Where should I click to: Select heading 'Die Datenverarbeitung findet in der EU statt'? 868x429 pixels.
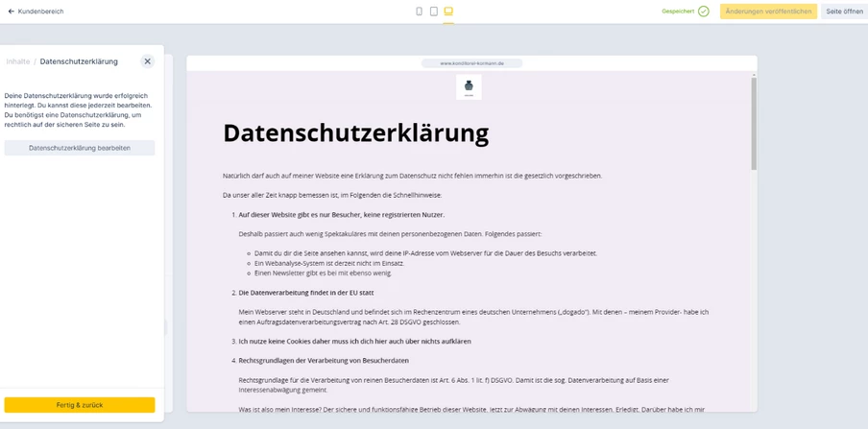306,293
